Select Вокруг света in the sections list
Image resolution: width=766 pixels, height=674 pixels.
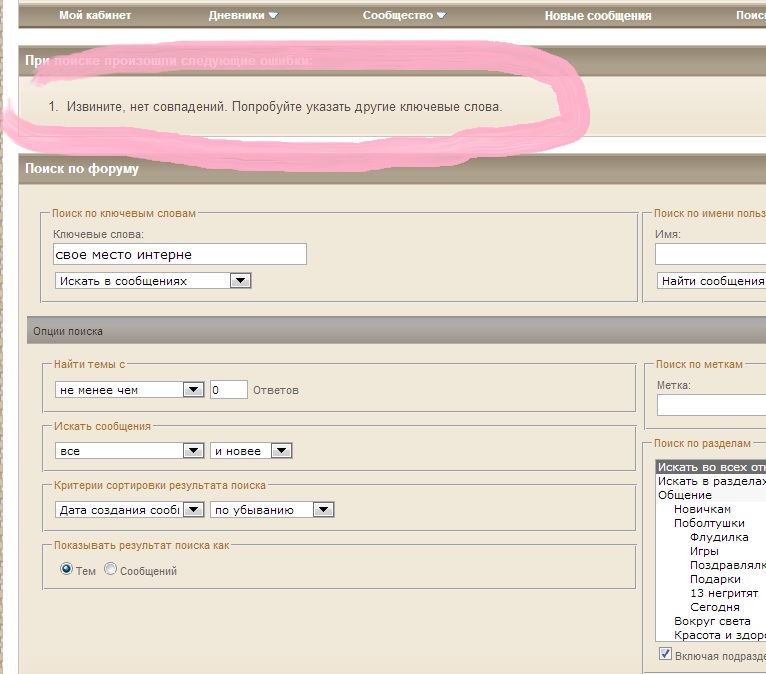coord(712,621)
